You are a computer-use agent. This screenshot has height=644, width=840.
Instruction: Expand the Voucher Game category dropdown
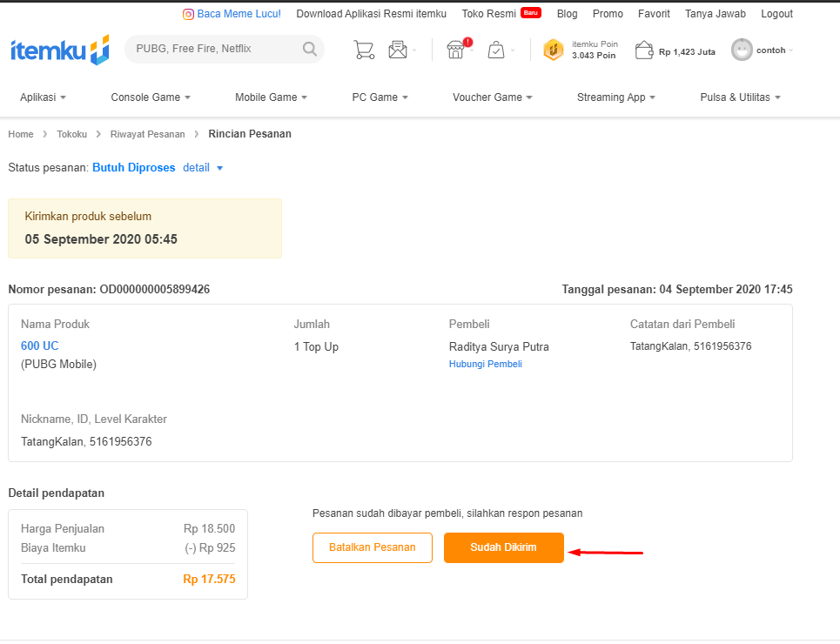coord(492,97)
